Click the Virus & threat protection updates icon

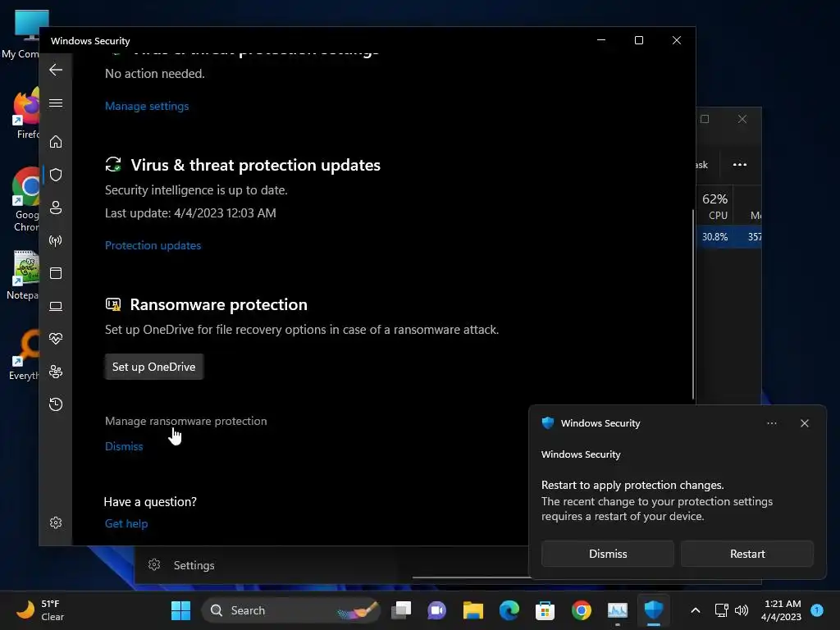coord(113,164)
